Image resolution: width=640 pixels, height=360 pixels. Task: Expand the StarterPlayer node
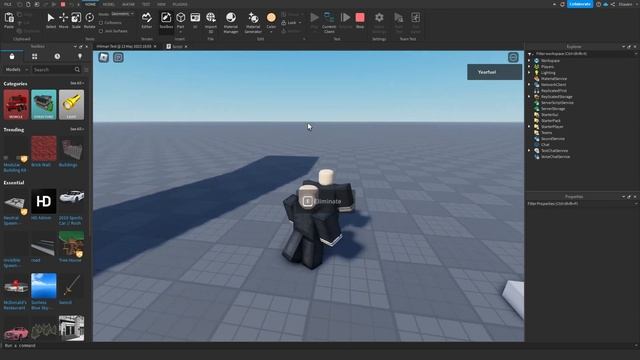pos(529,127)
